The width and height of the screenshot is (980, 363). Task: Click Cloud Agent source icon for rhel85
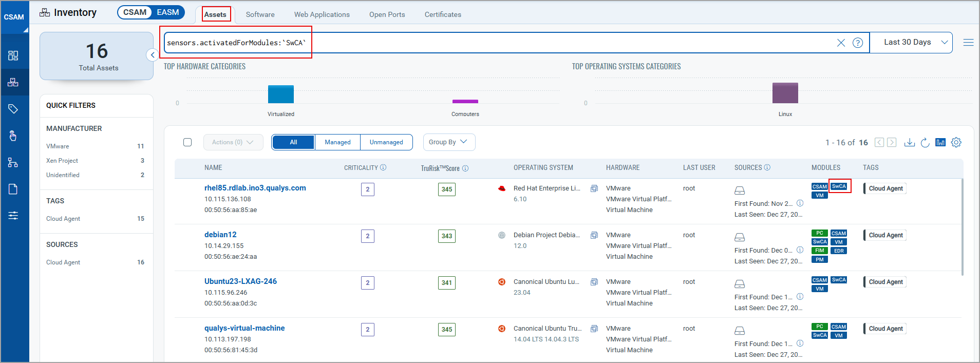click(740, 190)
